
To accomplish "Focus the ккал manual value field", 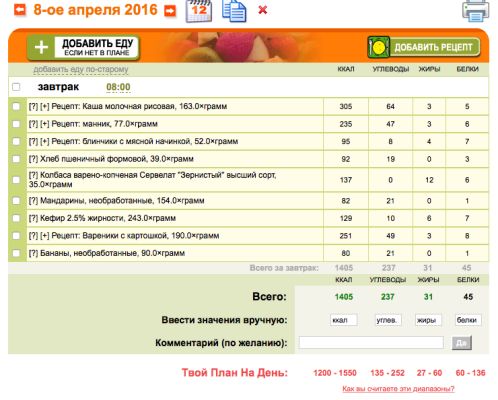I will pos(344,320).
